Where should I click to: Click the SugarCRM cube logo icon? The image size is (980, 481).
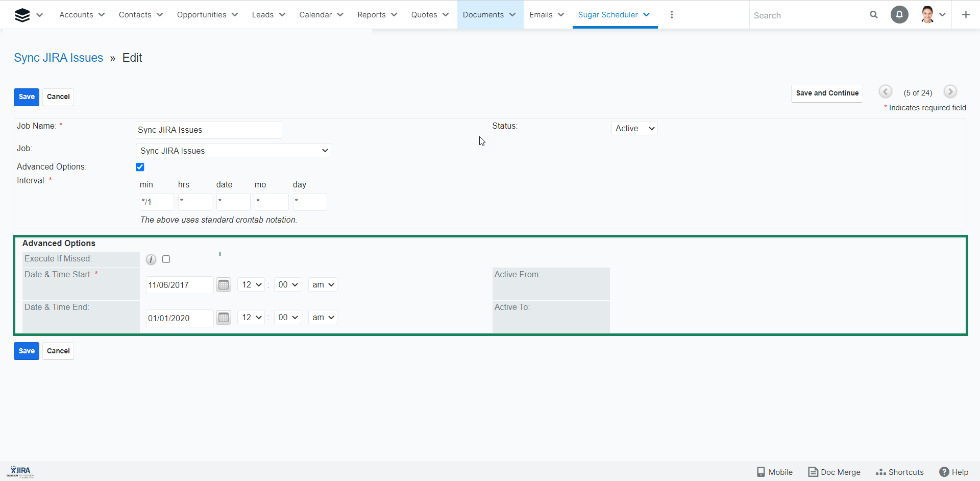(22, 15)
